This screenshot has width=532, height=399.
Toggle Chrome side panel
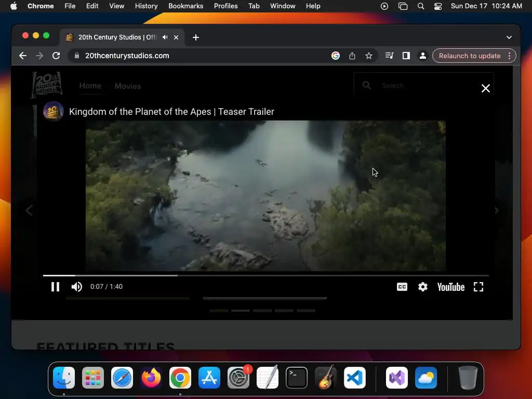(x=406, y=56)
